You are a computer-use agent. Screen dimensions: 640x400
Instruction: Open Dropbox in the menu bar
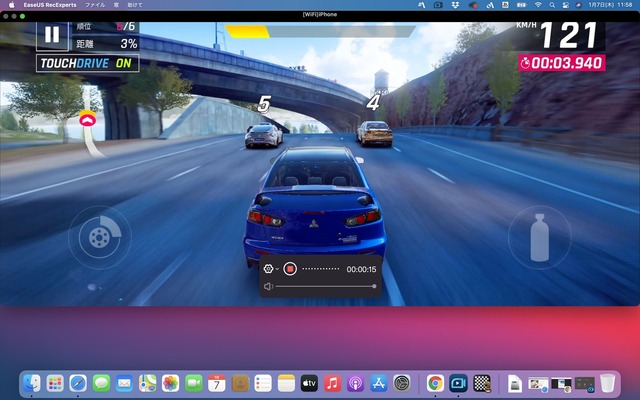[x=456, y=5]
